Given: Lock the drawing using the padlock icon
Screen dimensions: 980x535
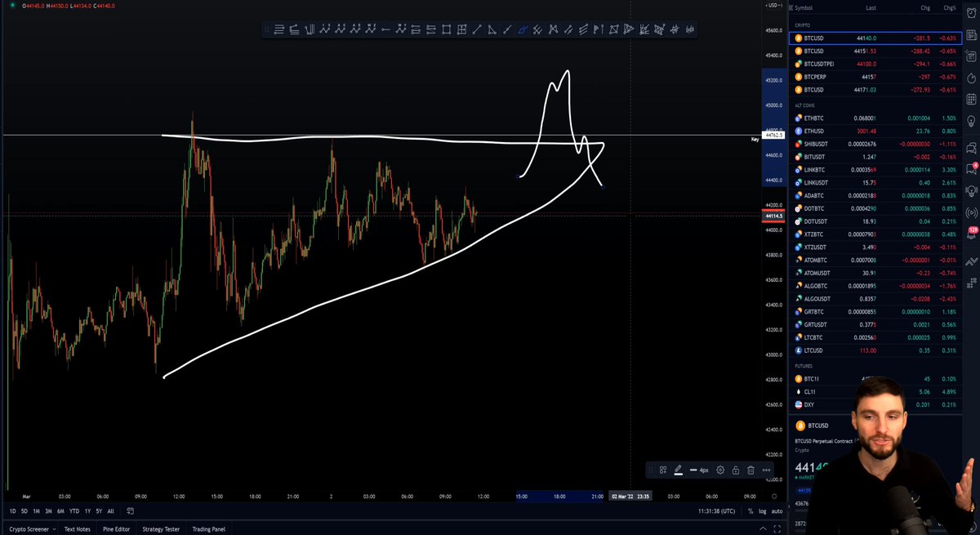Looking at the screenshot, I should pos(735,470).
